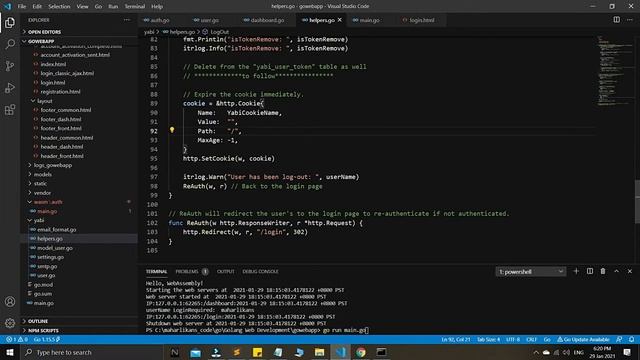Open the Extensions view
Image resolution: width=640 pixels, height=360 pixels.
[10, 109]
